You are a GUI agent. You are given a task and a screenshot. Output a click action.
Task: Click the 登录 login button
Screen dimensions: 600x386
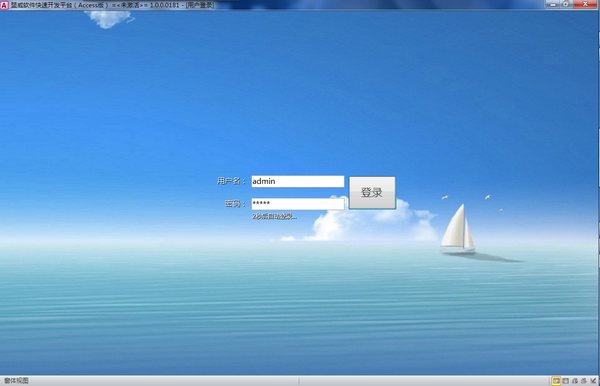tap(372, 193)
